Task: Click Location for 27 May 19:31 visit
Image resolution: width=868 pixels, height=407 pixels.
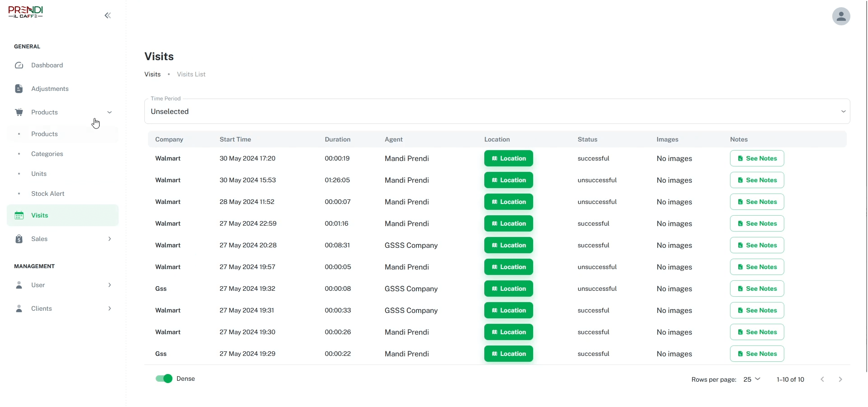Action: pyautogui.click(x=509, y=310)
